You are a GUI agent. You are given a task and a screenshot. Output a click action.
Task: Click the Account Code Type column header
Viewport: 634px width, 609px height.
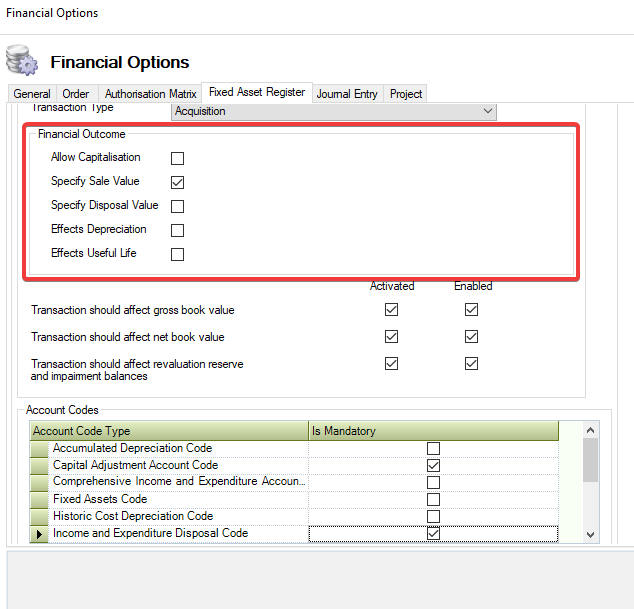pos(168,431)
